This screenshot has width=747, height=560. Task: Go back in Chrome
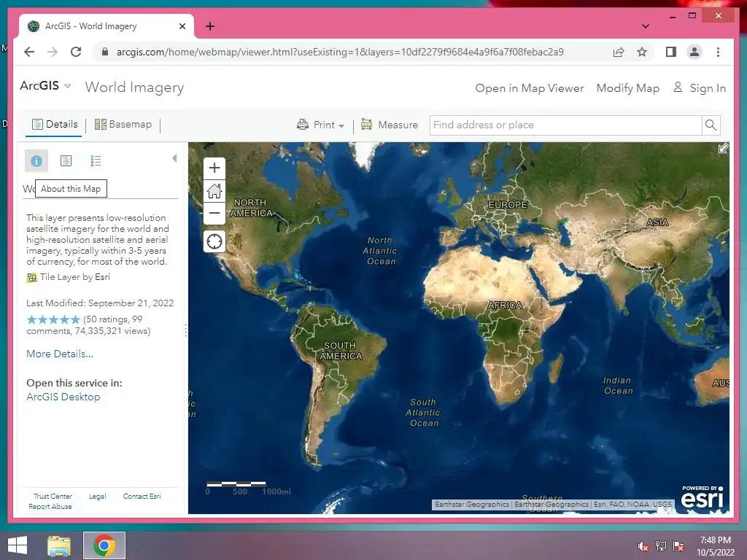29,52
